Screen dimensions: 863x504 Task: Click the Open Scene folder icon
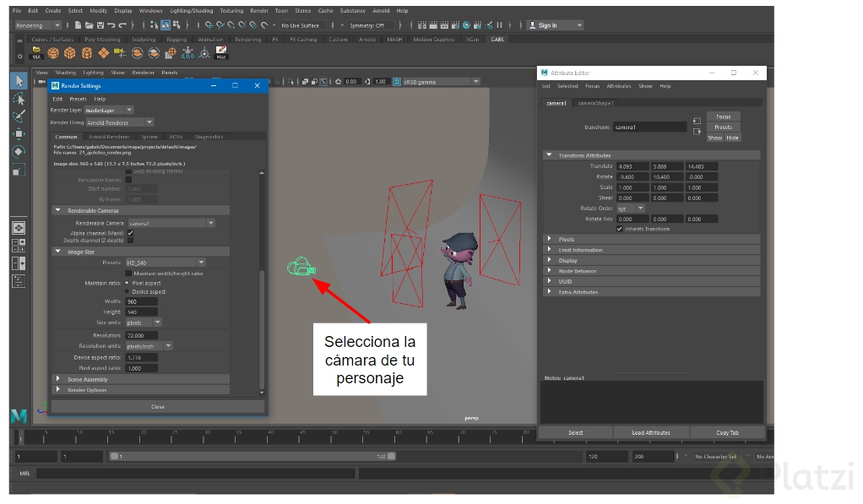(x=89, y=25)
